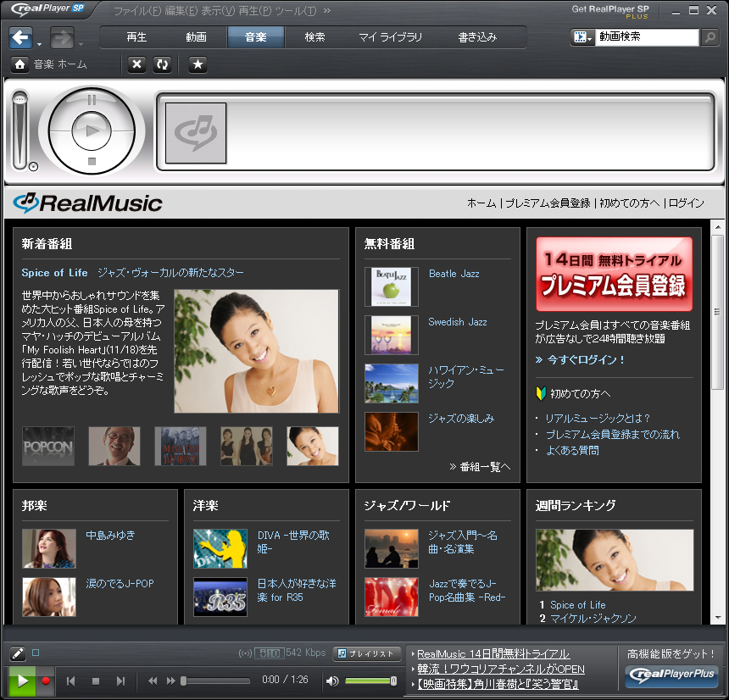Click the POPCON thumbnail

pos(48,447)
